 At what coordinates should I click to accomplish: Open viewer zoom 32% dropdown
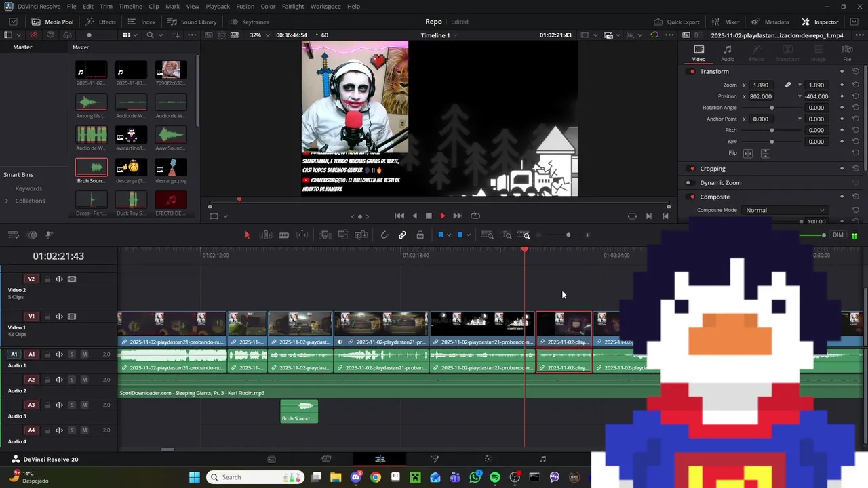(259, 35)
